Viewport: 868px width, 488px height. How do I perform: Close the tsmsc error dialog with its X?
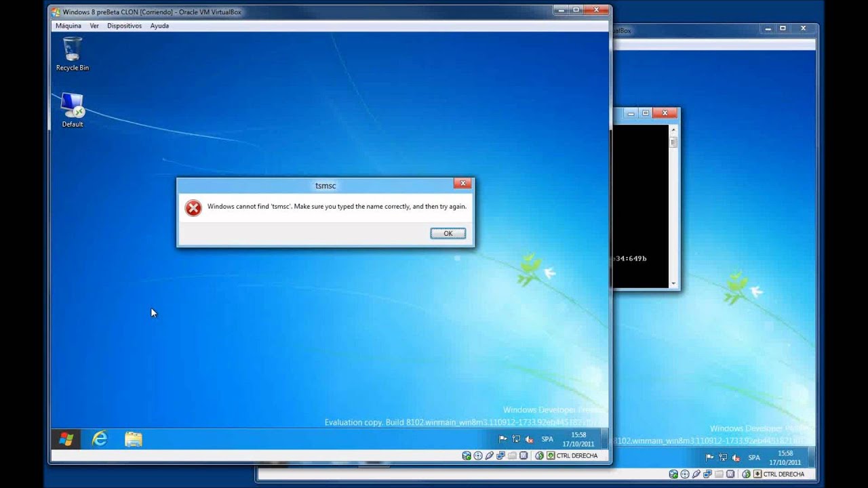pyautogui.click(x=462, y=183)
